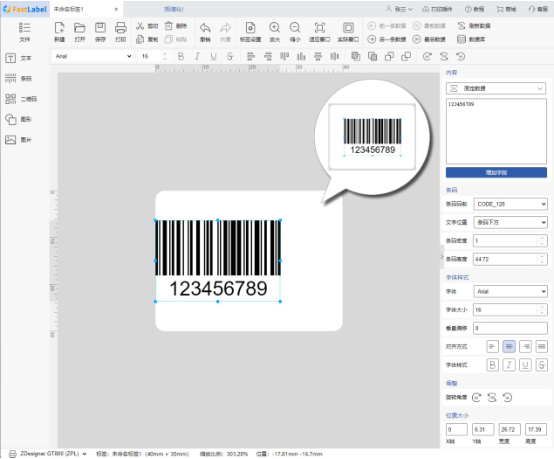Open the 数据库 database icon

pos(461,39)
